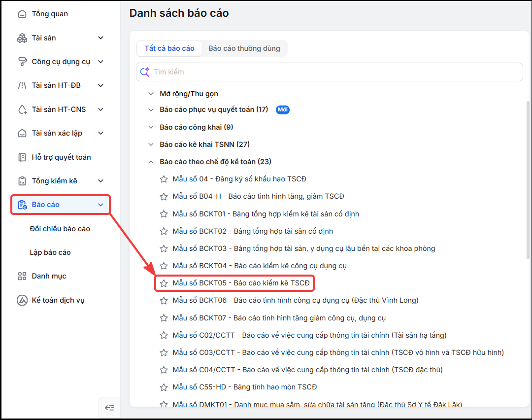Switch to Báo cáo thường dùng tab
The height and width of the screenshot is (420, 532).
[244, 48]
